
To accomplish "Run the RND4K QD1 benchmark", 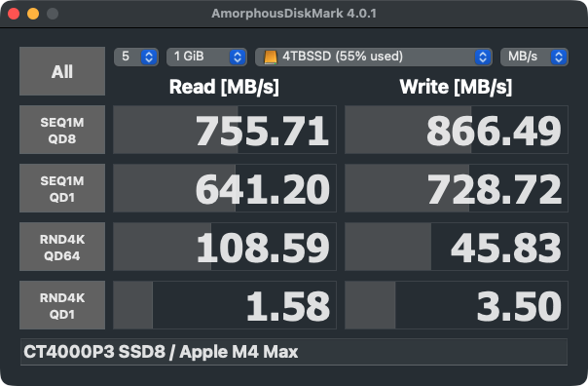I will (x=62, y=305).
